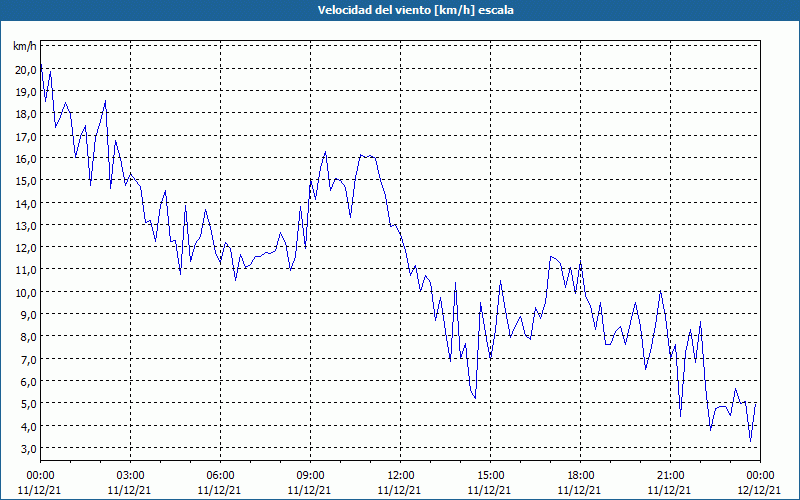Select the '20,0' y-axis value
Image resolution: width=800 pixels, height=500 pixels.
[26, 70]
